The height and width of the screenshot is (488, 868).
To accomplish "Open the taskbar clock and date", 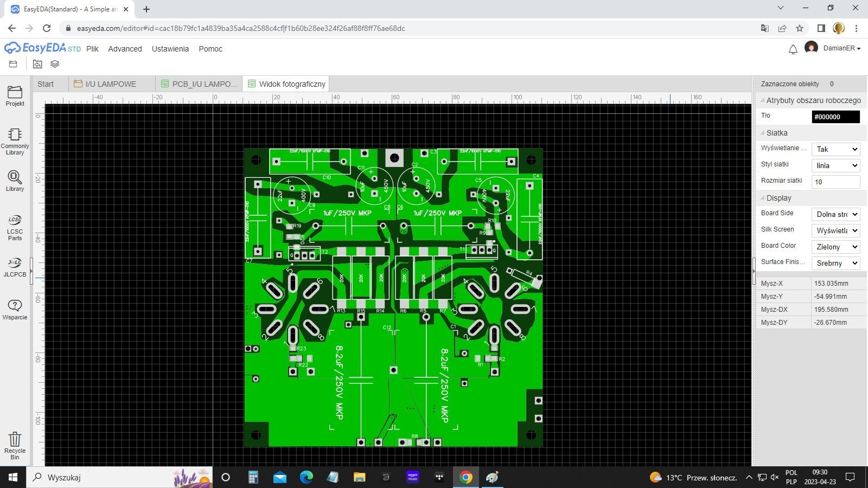I will [x=820, y=477].
